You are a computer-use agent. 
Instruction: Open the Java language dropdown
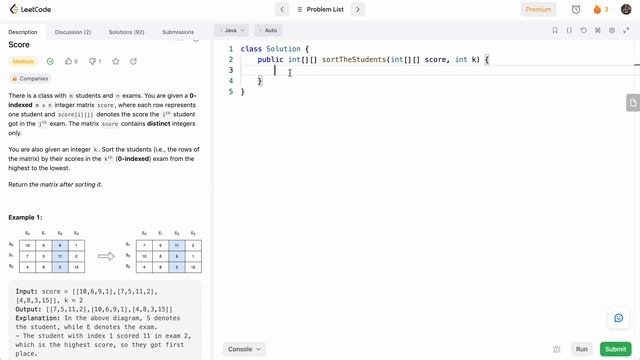pos(231,30)
